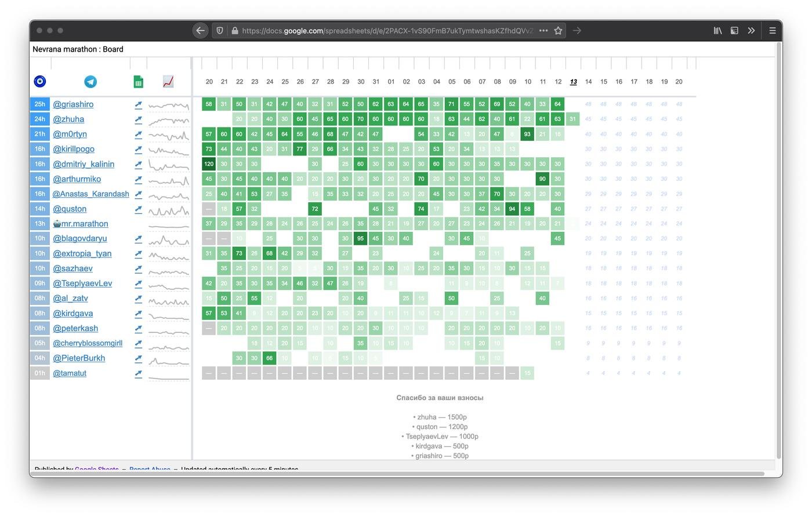Open the Firefox Library icon
Viewport: 812px width, 516px height.
(x=717, y=31)
